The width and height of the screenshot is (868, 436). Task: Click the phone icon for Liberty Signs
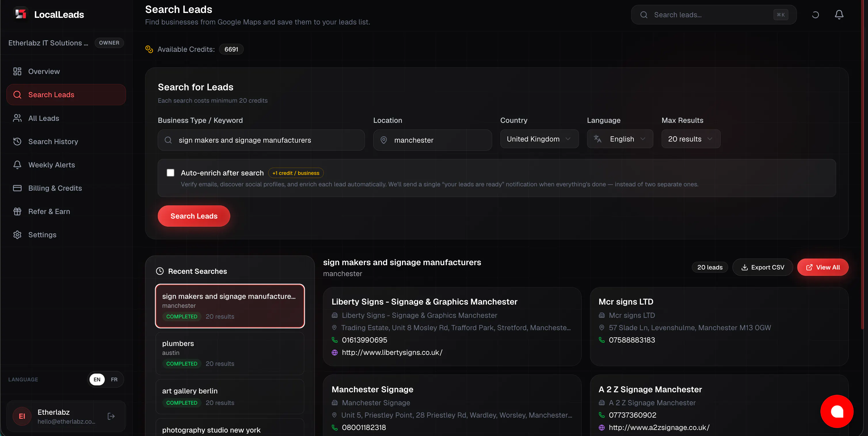coord(335,340)
